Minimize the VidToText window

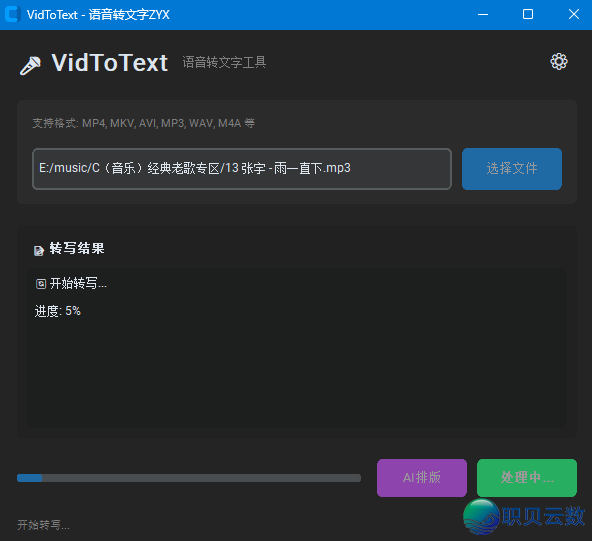click(483, 14)
